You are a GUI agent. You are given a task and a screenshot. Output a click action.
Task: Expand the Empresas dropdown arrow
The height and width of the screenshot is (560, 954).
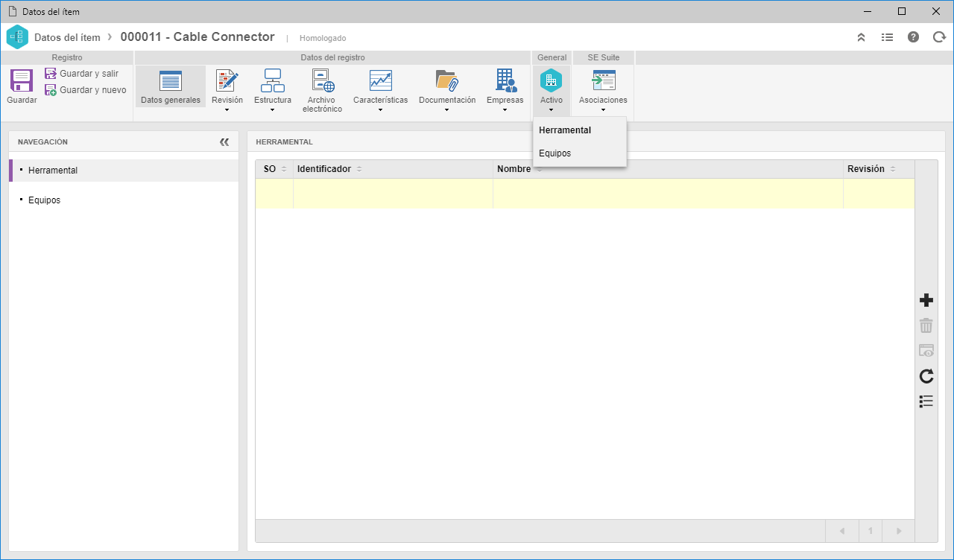505,110
